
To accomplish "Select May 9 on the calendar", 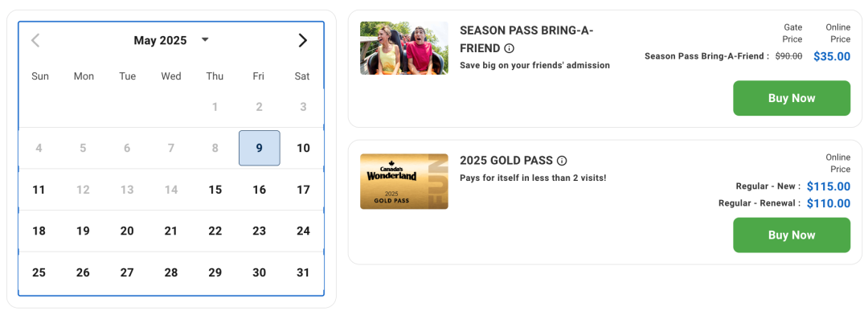I will (259, 149).
